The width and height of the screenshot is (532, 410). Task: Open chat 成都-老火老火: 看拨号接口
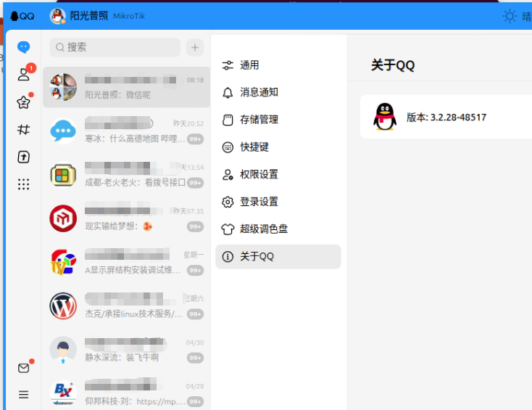[127, 175]
